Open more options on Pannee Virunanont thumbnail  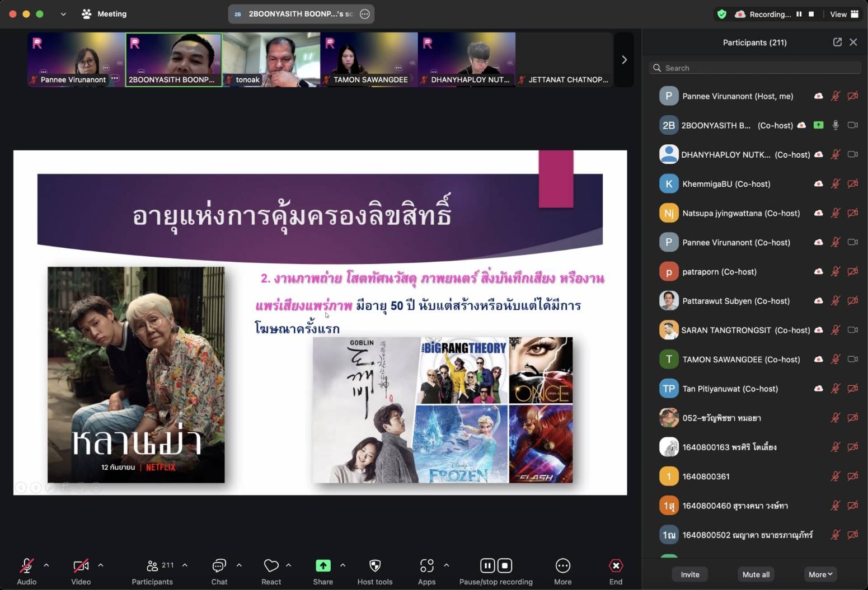click(x=115, y=78)
